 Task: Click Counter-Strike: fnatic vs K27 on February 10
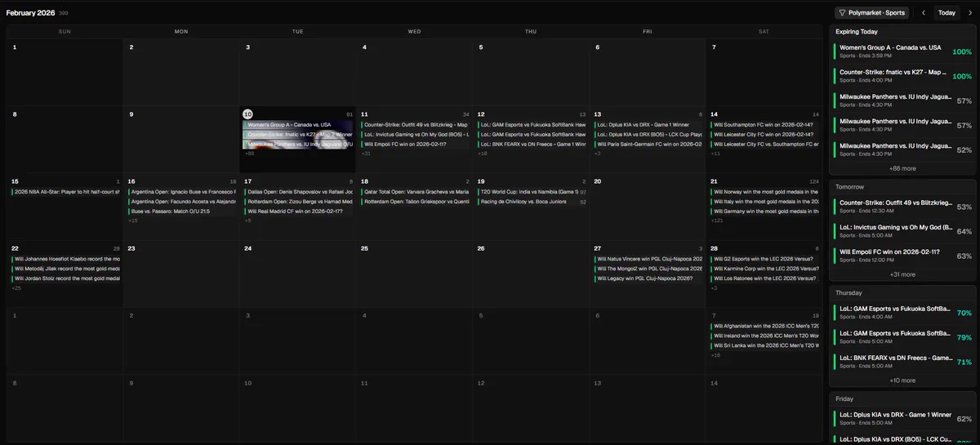pyautogui.click(x=298, y=135)
